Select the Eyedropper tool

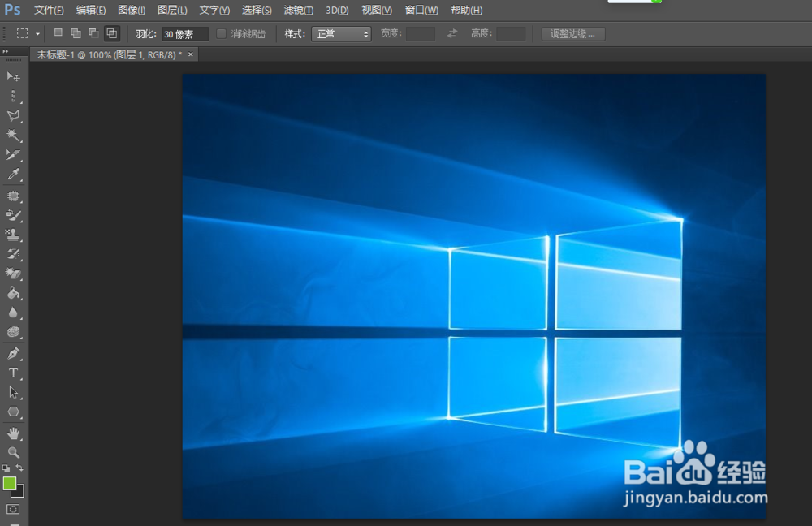tap(14, 175)
